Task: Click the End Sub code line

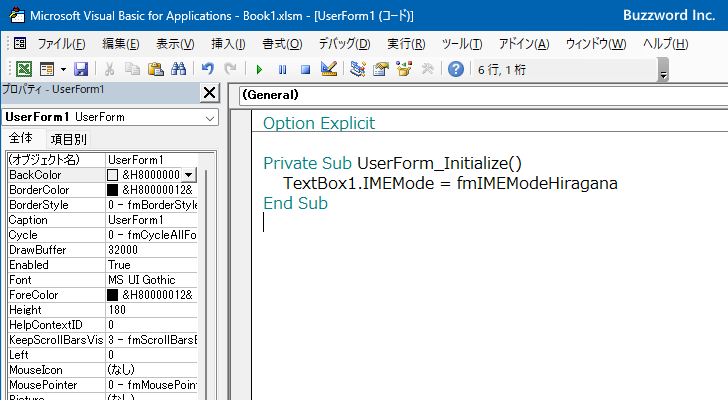Action: 295,203
